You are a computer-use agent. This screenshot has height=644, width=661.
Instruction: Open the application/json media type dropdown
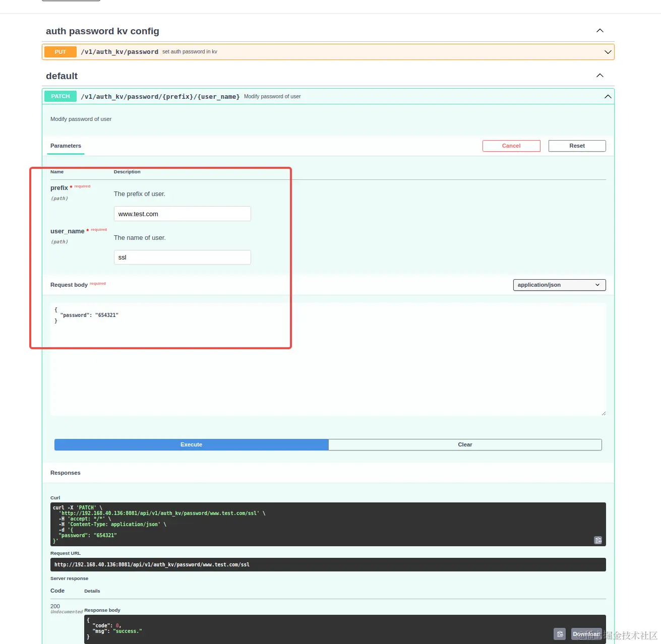click(559, 285)
